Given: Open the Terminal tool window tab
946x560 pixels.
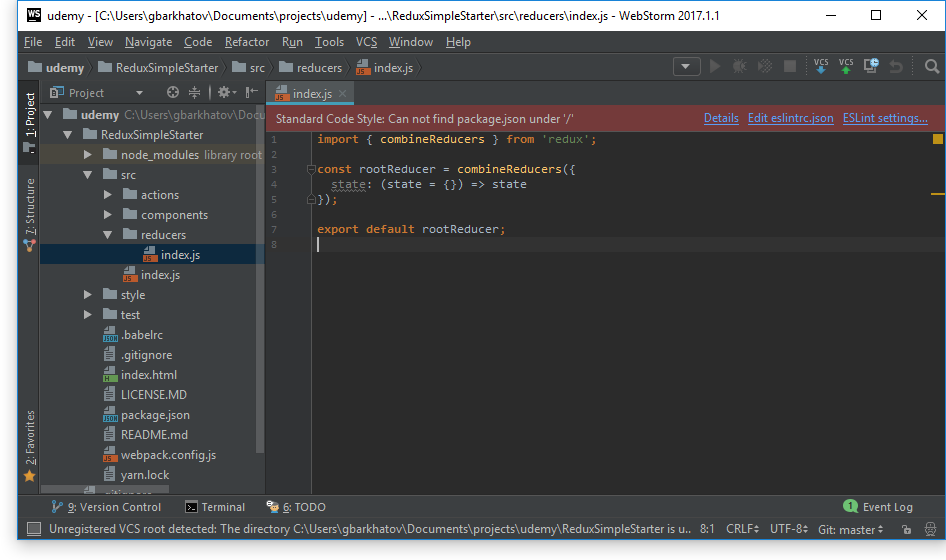Looking at the screenshot, I should [215, 507].
